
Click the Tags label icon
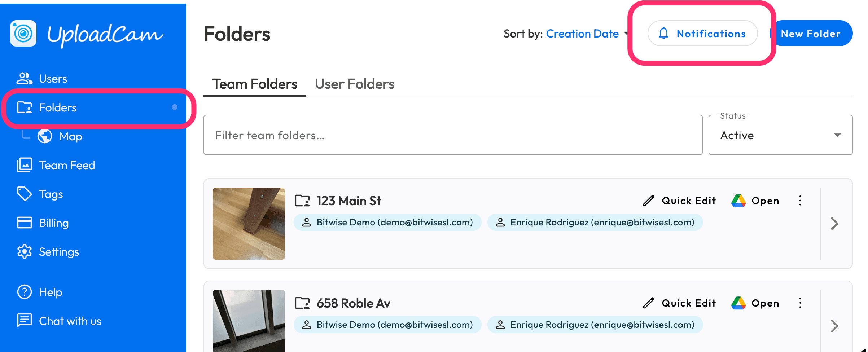[x=25, y=194]
